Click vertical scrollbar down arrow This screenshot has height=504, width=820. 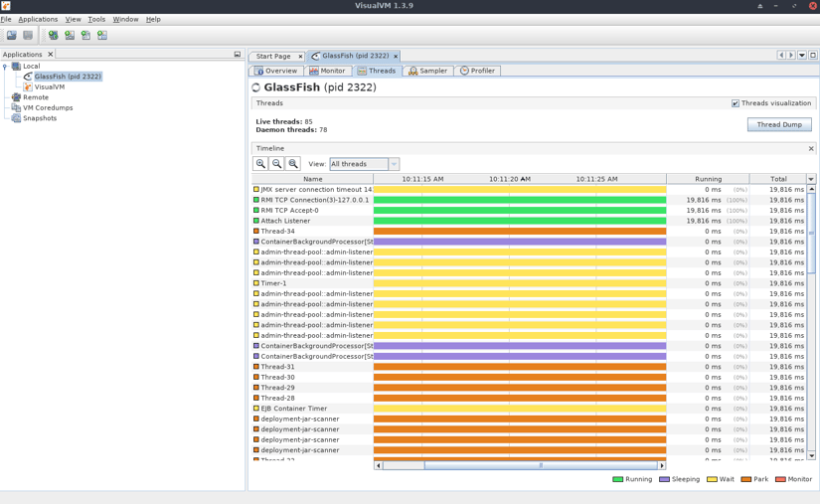point(811,456)
